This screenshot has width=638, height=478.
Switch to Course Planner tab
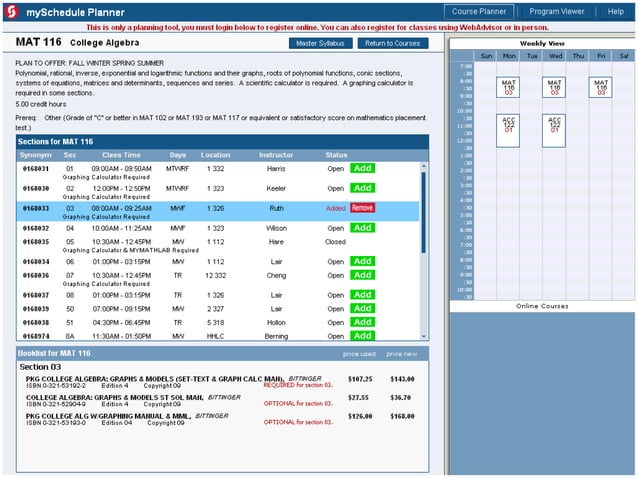(x=481, y=11)
